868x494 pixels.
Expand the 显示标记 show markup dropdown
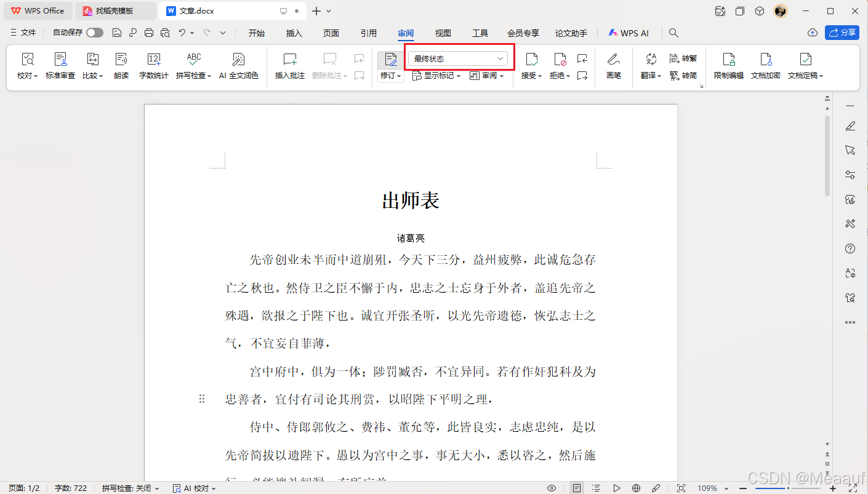click(x=436, y=76)
